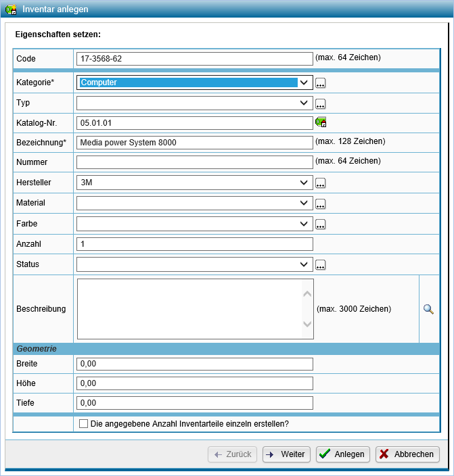This screenshot has width=454, height=476.
Task: Expand the Status dropdown
Action: [x=304, y=264]
